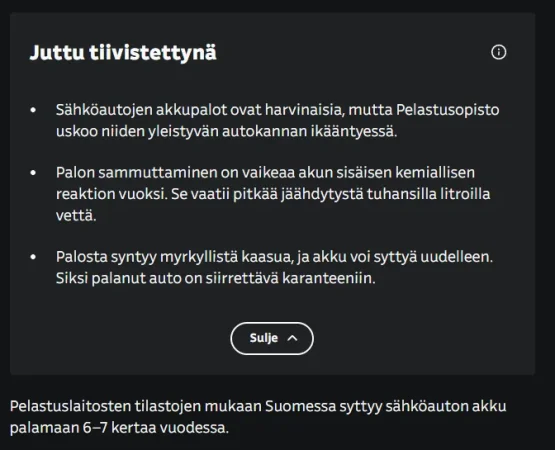Click the word 'Suomessa' in the article paragraph
Viewport: 555px width, 450px height.
click(x=300, y=406)
